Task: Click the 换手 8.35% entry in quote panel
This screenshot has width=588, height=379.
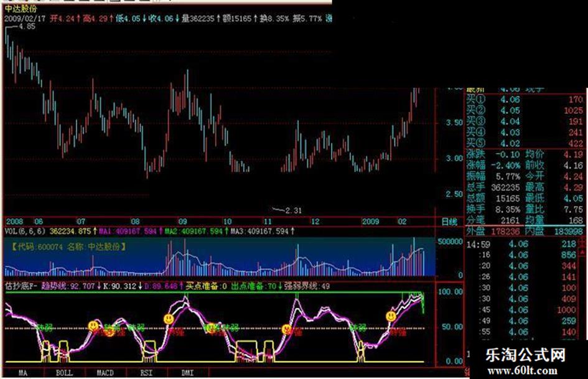Action: [x=493, y=209]
